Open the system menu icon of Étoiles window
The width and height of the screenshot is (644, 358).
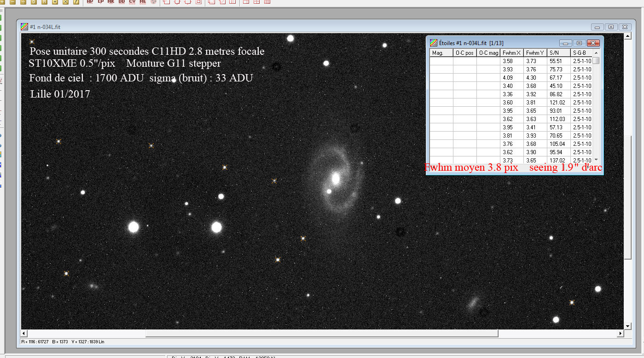434,43
